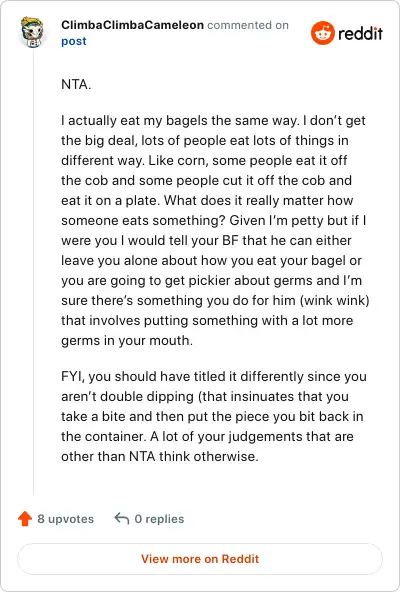Image resolution: width=400 pixels, height=592 pixels.
Task: Click the Reddit Snoo logo icon
Action: (323, 33)
